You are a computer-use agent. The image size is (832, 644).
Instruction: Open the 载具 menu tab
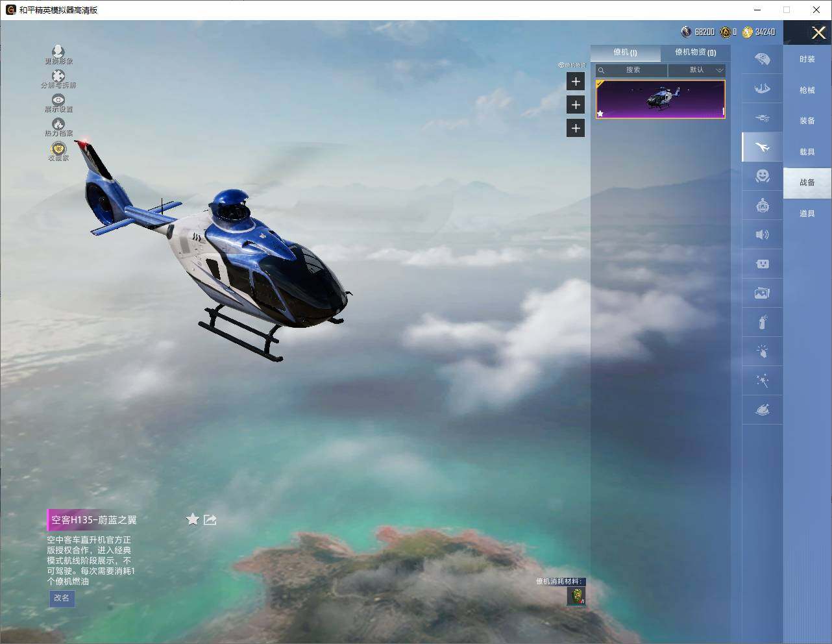807,152
